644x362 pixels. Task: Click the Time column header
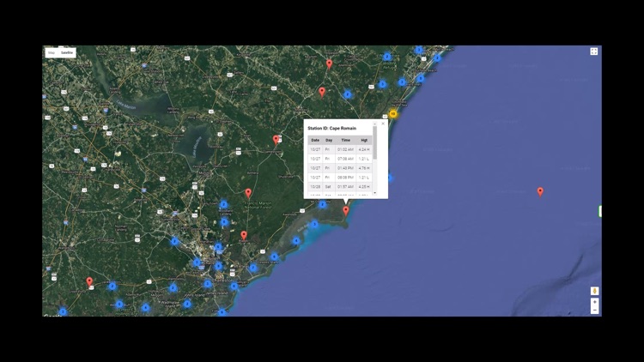point(345,140)
